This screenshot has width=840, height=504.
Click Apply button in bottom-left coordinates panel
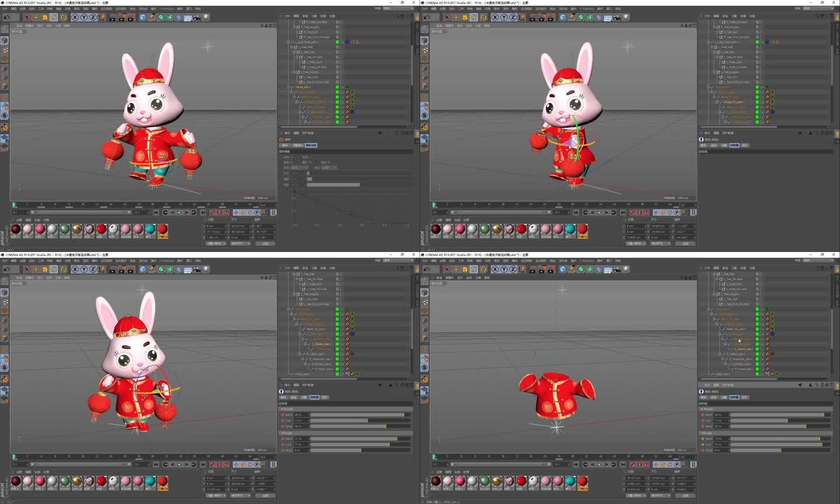[265, 496]
